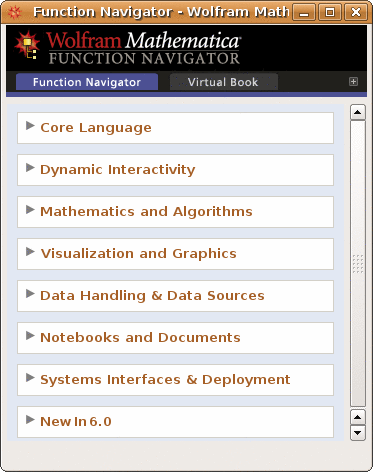373x472 pixels.
Task: Click the Mathematica icon in the title bar
Action: pos(14,12)
